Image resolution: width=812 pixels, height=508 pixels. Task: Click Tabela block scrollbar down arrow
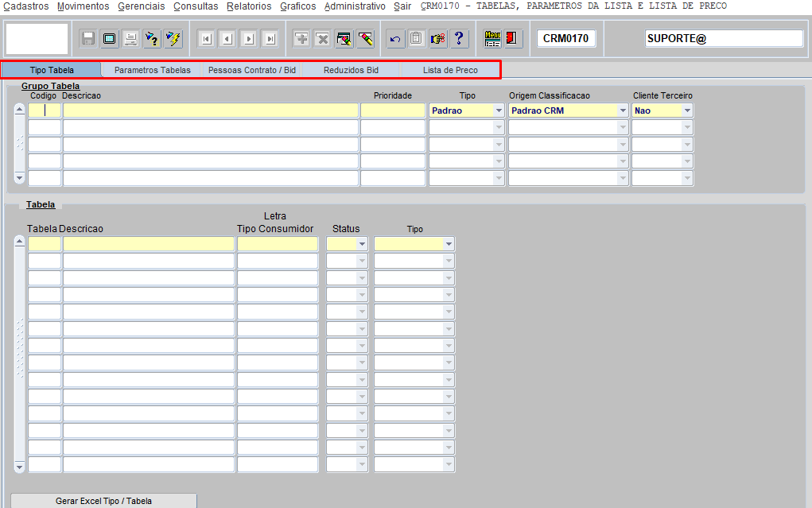[x=19, y=467]
